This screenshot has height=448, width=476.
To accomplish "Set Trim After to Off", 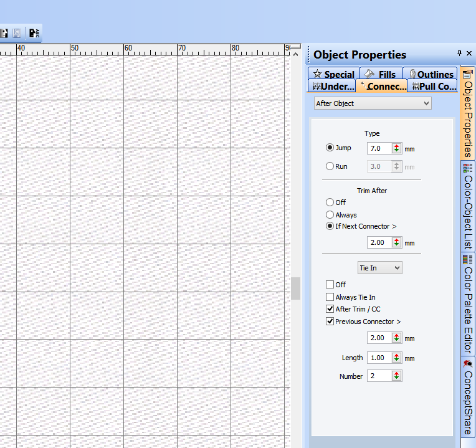I will [330, 202].
